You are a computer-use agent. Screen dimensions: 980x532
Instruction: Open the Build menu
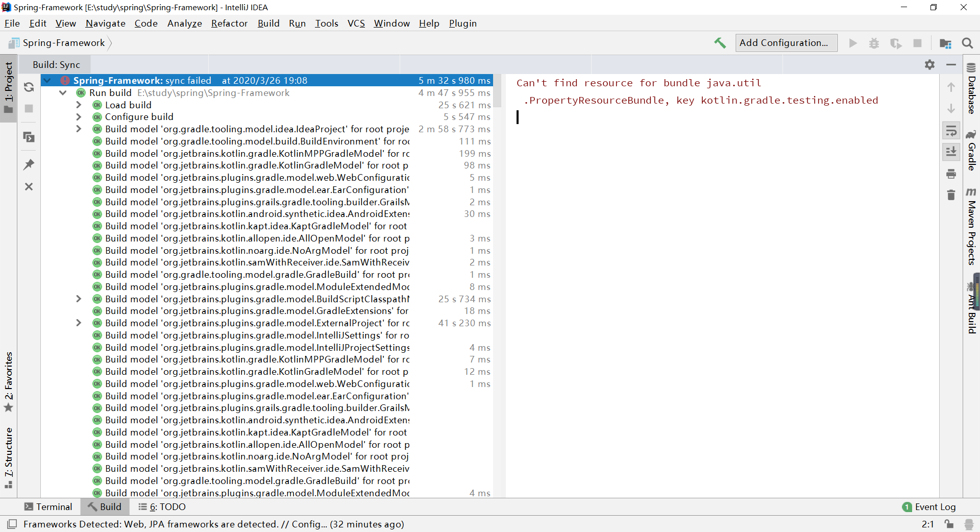coord(268,23)
